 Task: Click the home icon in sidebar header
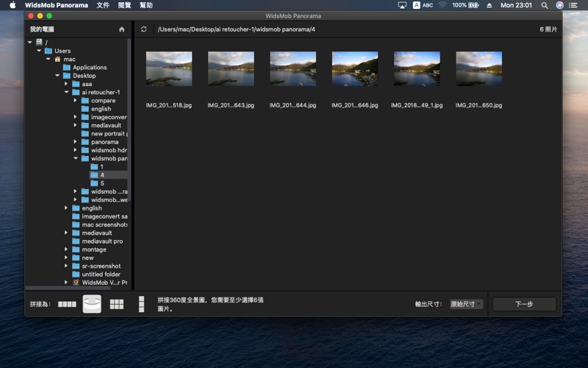click(x=122, y=29)
